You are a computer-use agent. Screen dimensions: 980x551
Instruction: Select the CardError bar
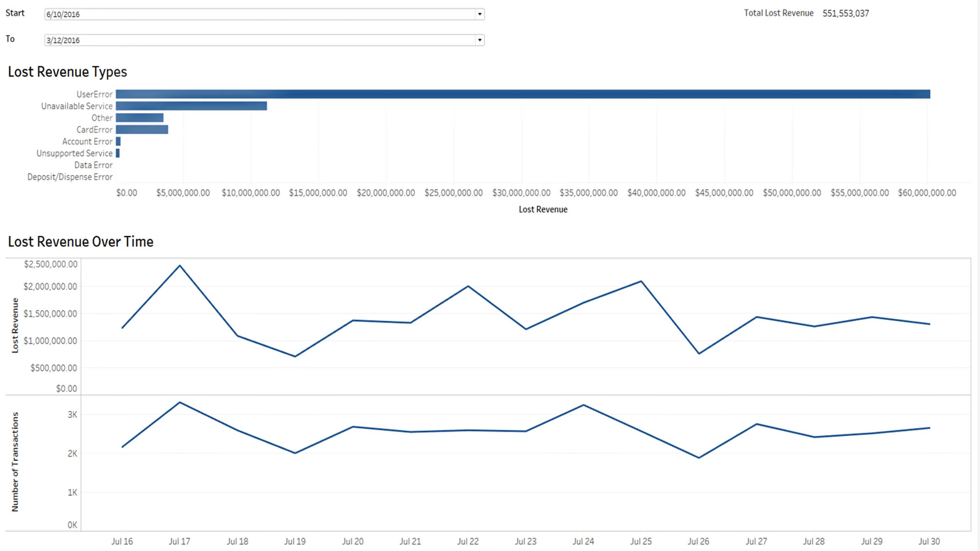[x=142, y=130]
